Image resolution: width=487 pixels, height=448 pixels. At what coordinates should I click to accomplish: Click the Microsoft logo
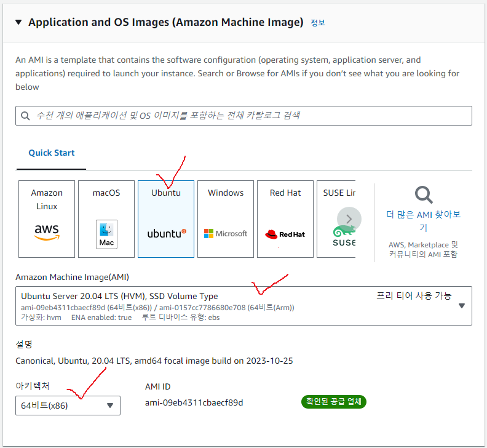pyautogui.click(x=226, y=233)
